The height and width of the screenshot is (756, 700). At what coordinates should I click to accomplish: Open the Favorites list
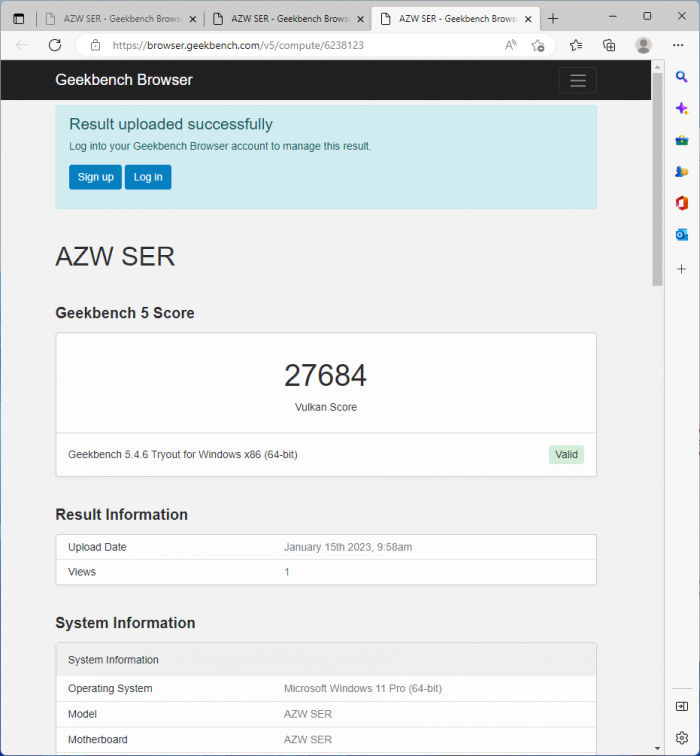576,45
